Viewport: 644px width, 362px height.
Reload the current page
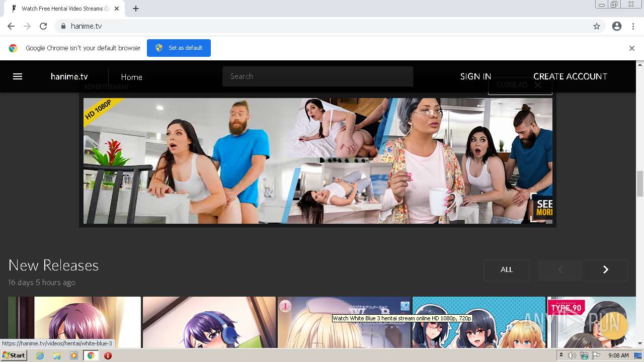tap(43, 26)
